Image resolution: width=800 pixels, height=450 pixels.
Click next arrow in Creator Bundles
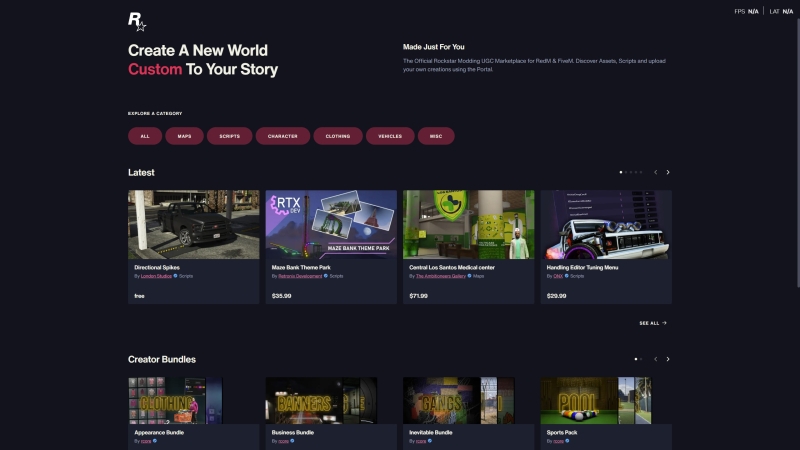point(668,359)
